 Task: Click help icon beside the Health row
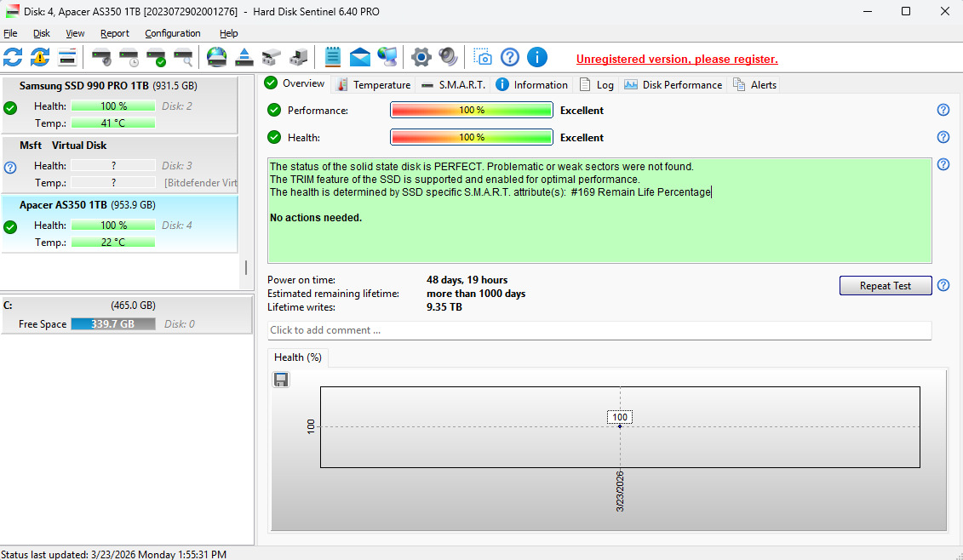943,137
